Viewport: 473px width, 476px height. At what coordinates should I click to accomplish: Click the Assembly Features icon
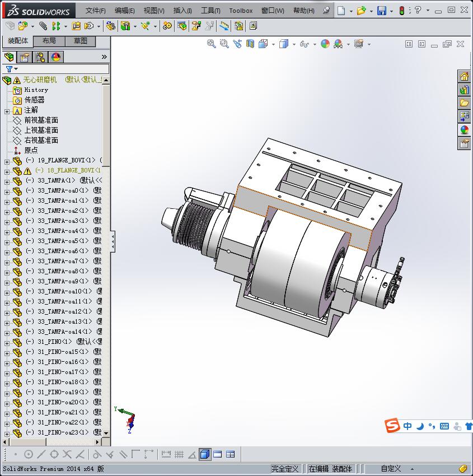pyautogui.click(x=125, y=26)
